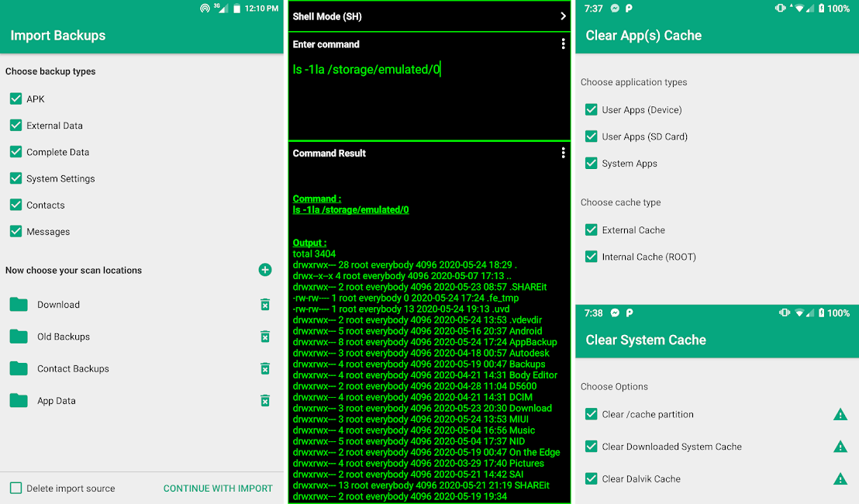Viewport: 859px width, 504px height.
Task: Select the D5600 directory output line
Action: 415,385
